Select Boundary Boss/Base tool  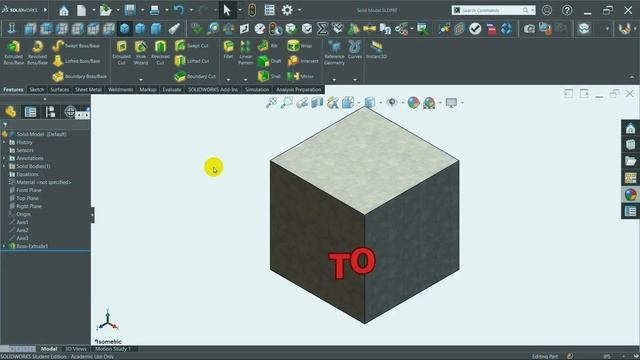click(x=79, y=76)
